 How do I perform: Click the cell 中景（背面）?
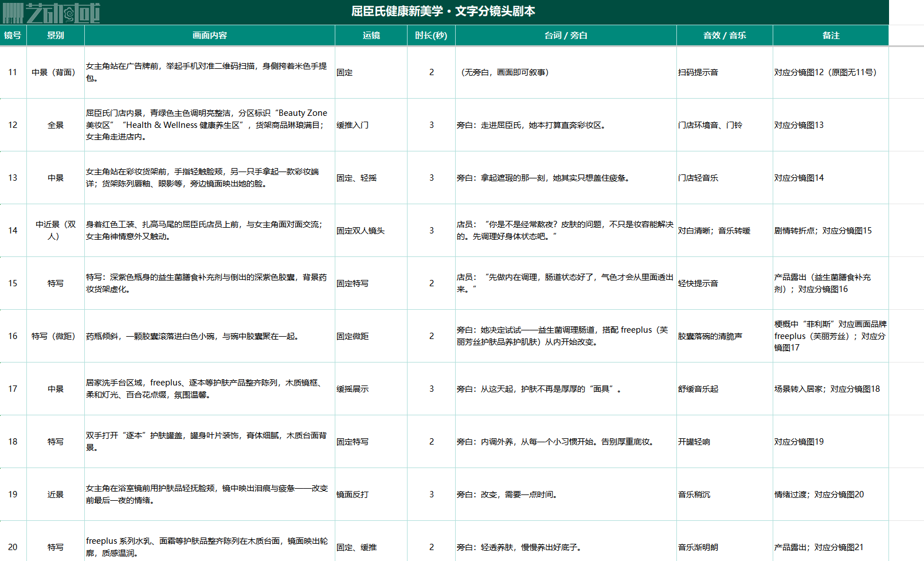[56, 72]
